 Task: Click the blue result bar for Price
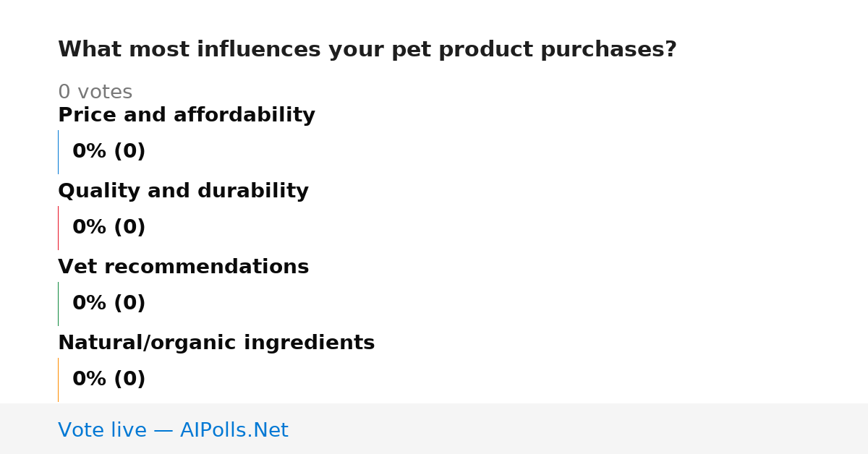[x=58, y=152]
